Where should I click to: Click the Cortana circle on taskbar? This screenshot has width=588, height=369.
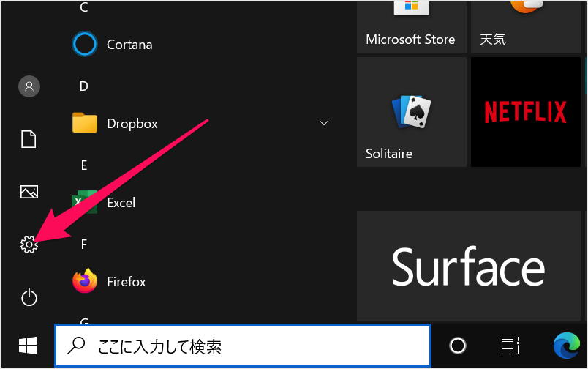(458, 346)
